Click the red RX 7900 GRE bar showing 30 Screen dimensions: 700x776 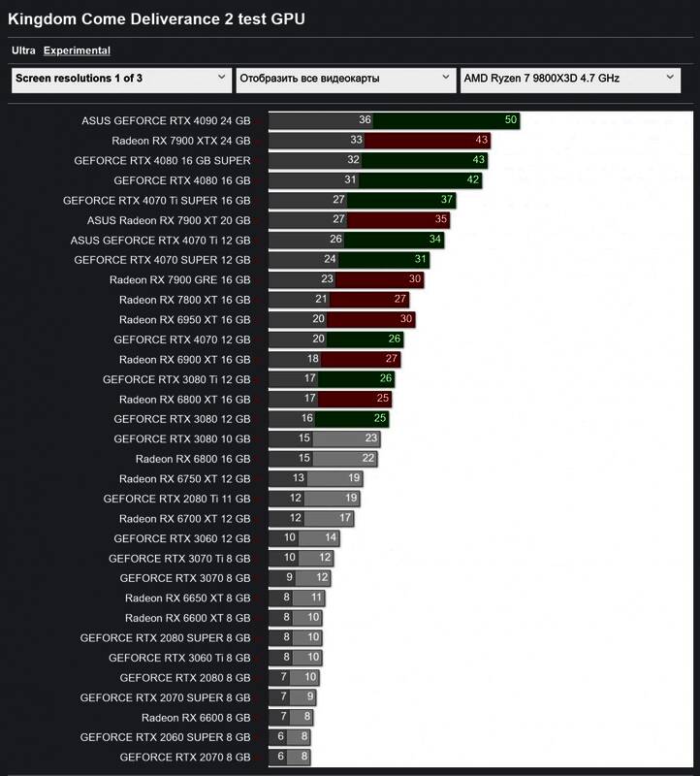tap(380, 279)
